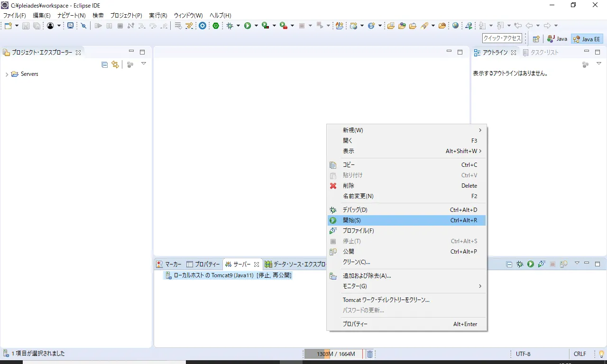Close the サーバー tab
This screenshot has height=364, width=607.
click(x=257, y=264)
